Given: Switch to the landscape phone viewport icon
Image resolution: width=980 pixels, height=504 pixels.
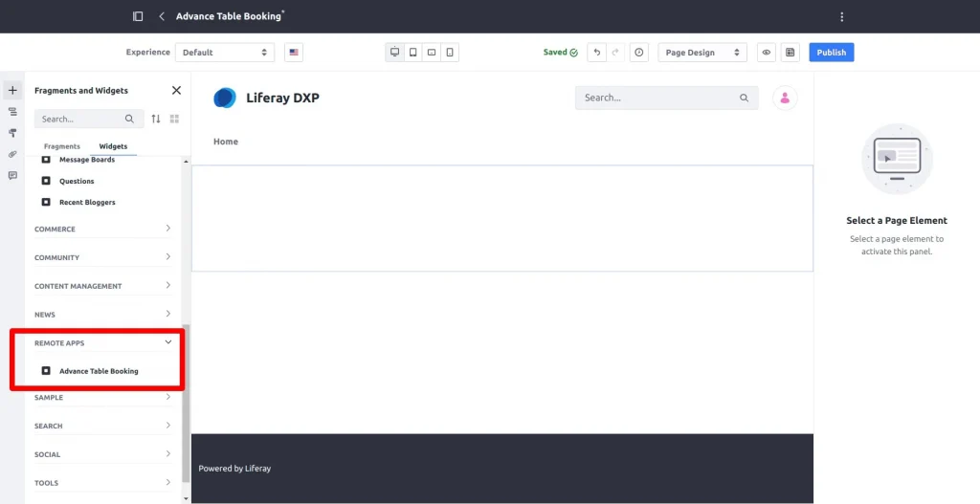Looking at the screenshot, I should 432,53.
